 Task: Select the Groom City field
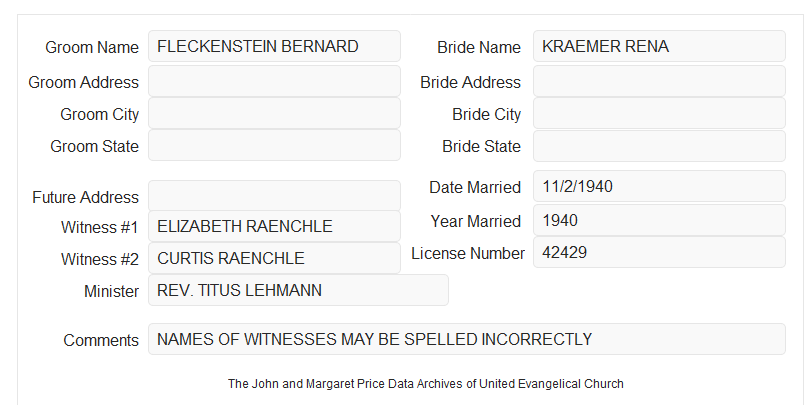pos(274,113)
